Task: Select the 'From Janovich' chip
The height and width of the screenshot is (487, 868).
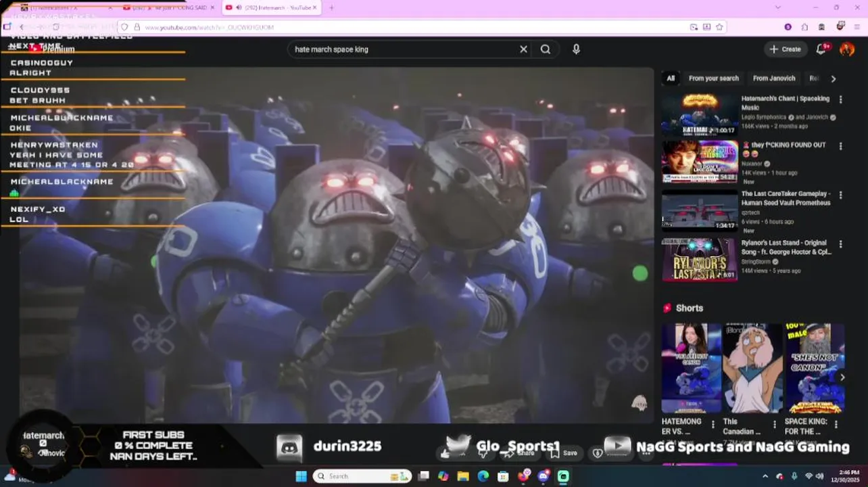Action: click(x=774, y=78)
